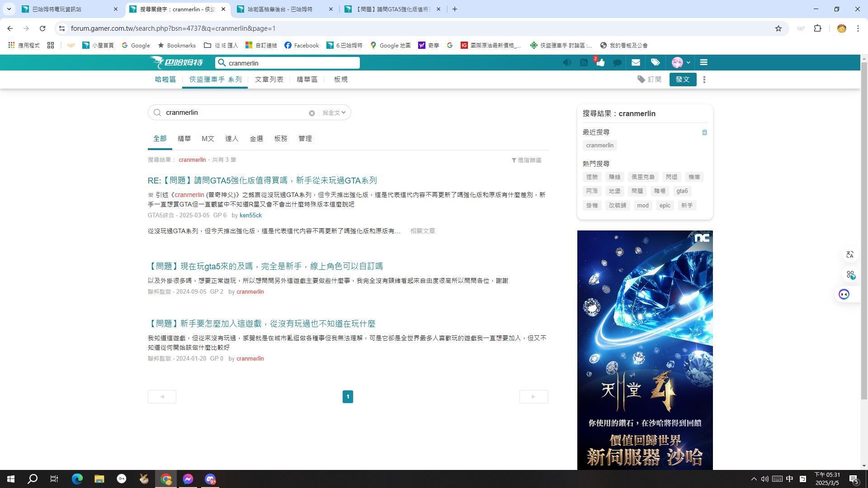Open Microsoft Edge from the taskbar

[77, 479]
